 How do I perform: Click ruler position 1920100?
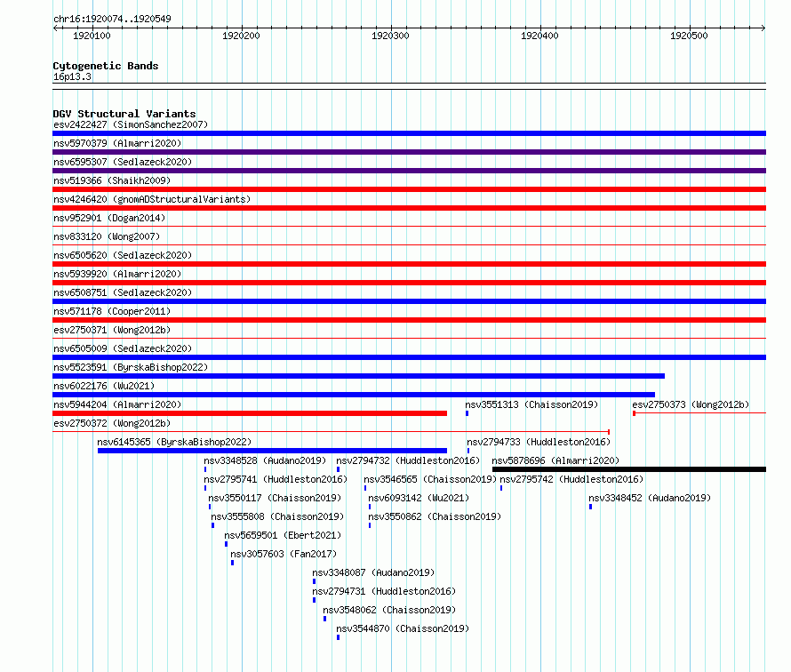pyautogui.click(x=92, y=36)
